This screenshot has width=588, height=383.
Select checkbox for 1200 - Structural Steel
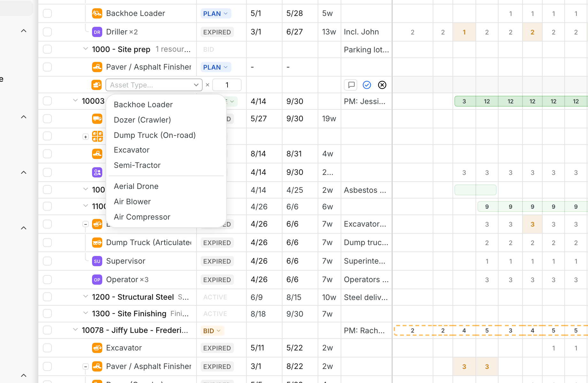click(x=47, y=297)
